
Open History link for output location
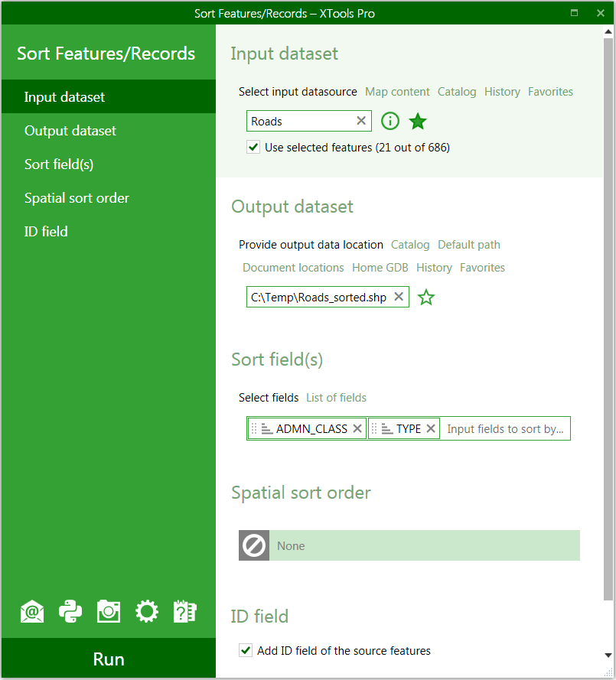[434, 268]
